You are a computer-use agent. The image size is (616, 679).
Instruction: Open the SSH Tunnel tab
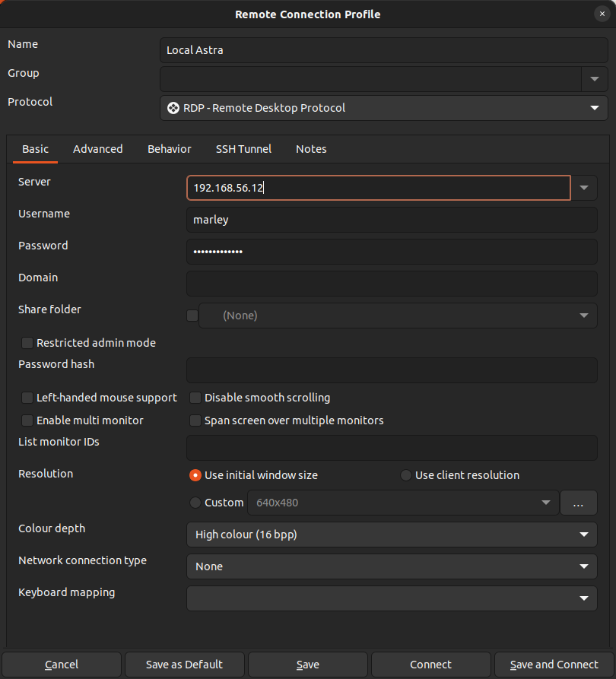tap(243, 149)
